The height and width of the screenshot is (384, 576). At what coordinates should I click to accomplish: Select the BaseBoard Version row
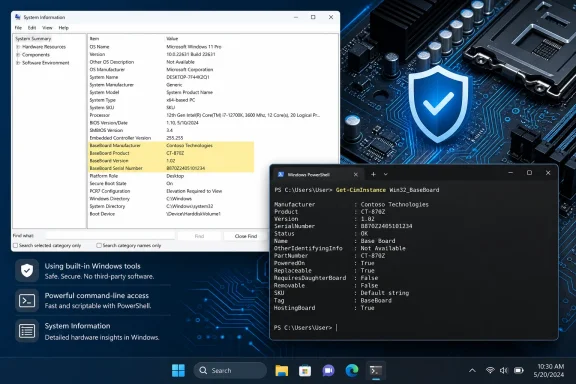[171, 161]
